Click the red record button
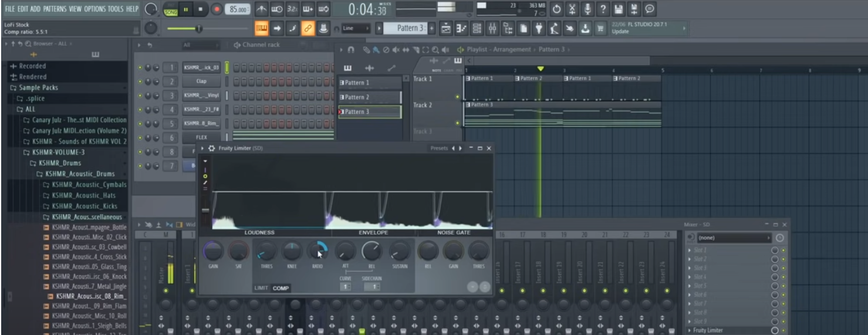The image size is (868, 335). coord(217,9)
